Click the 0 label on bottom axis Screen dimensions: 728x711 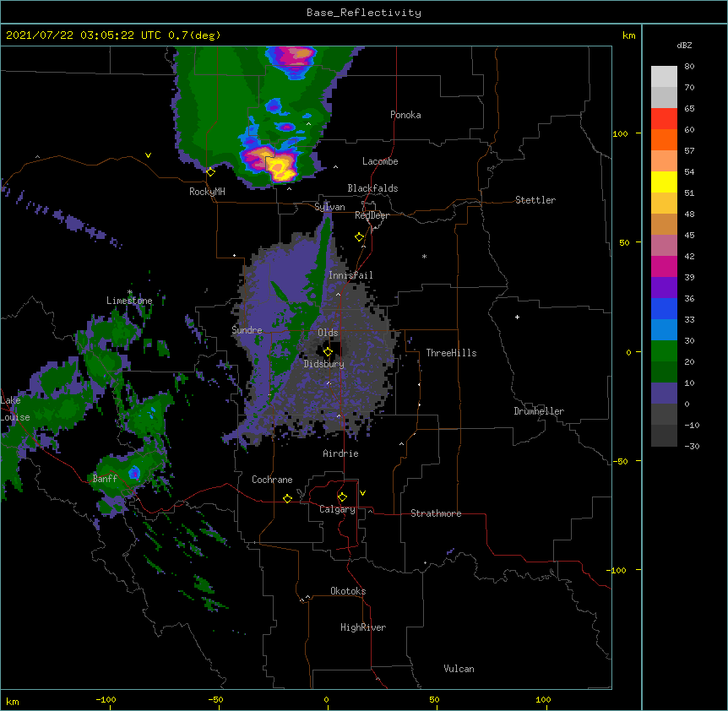click(326, 699)
